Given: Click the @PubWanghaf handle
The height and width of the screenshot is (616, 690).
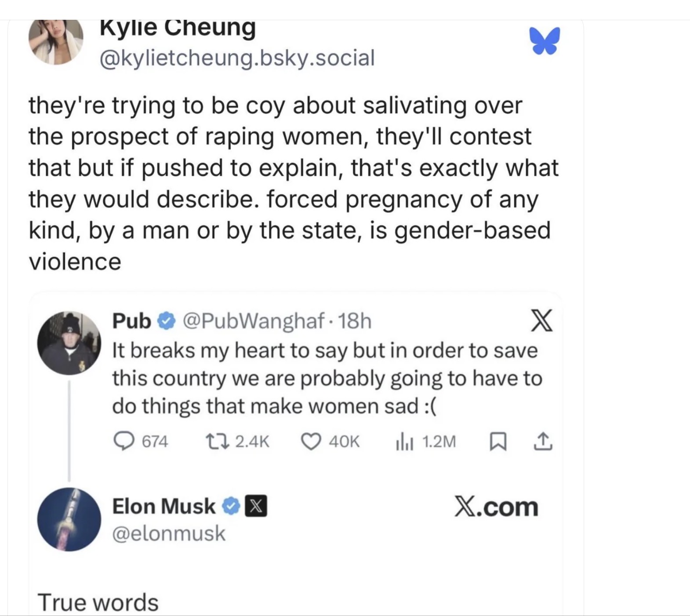Looking at the screenshot, I should pyautogui.click(x=253, y=321).
